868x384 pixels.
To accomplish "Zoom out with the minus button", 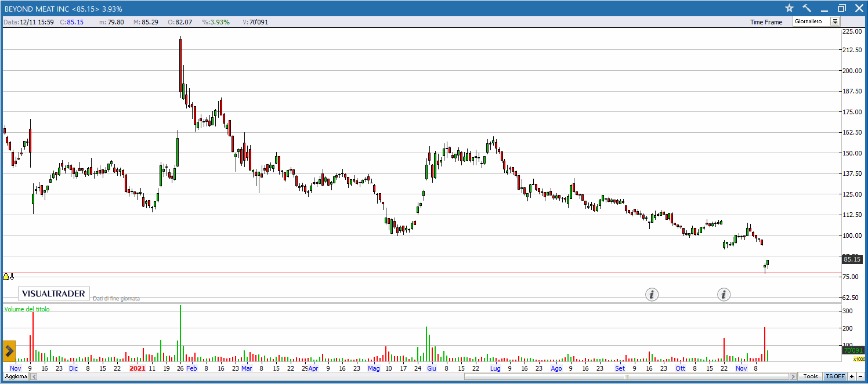I will click(x=860, y=376).
